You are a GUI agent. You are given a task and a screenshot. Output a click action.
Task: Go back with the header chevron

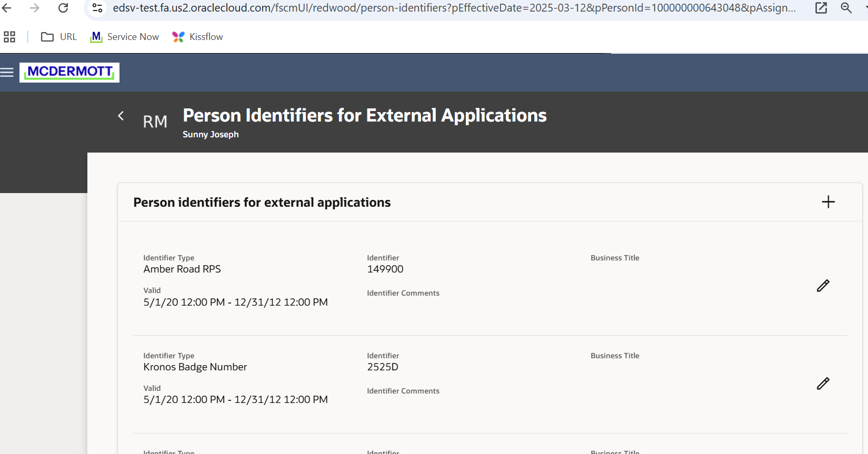coord(121,116)
